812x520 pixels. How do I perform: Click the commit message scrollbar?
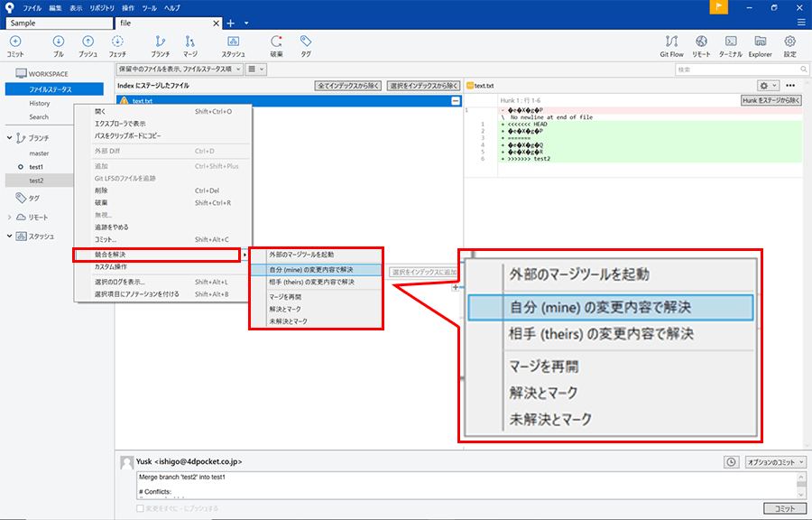pos(802,486)
